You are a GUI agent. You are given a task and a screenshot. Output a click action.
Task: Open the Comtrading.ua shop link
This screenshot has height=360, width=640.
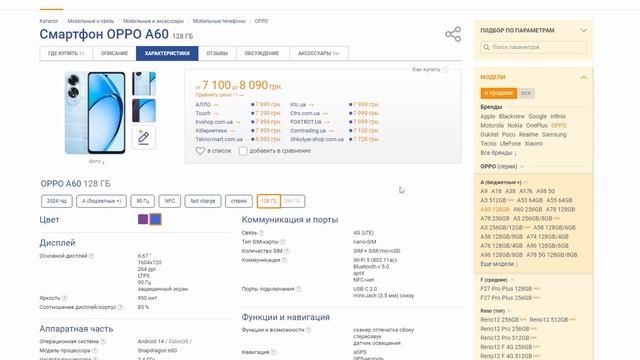tap(308, 131)
